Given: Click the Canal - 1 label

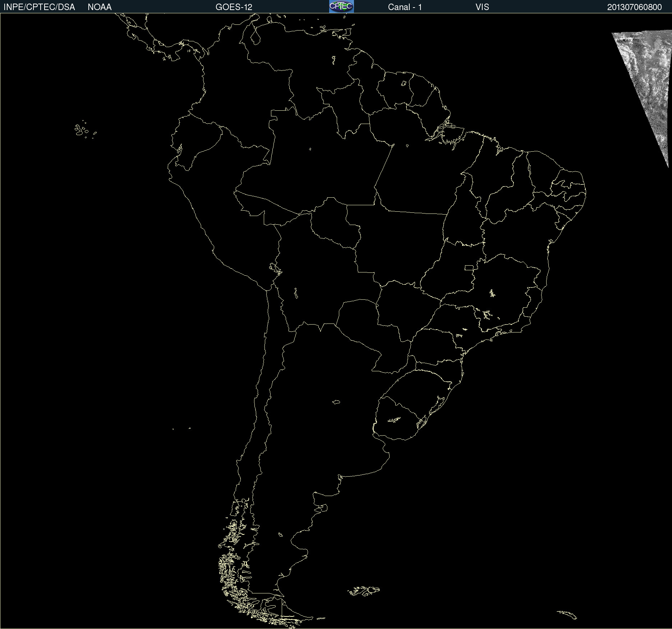Looking at the screenshot, I should pos(405,7).
